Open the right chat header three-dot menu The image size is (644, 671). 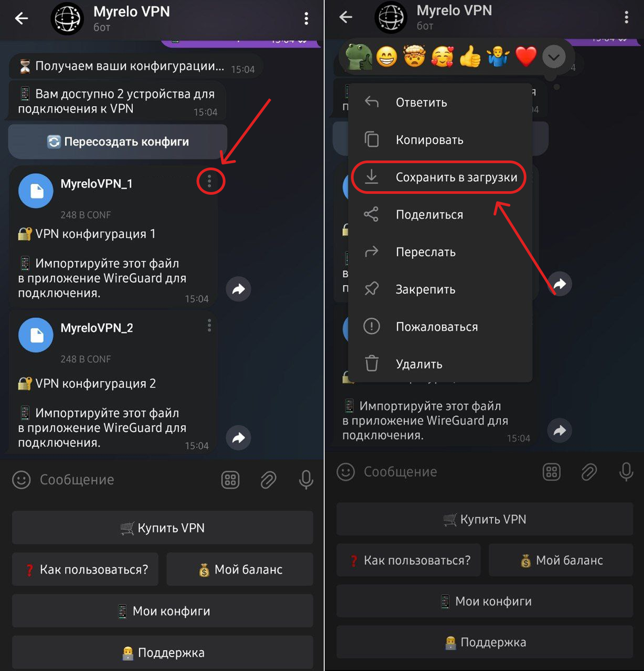626,17
